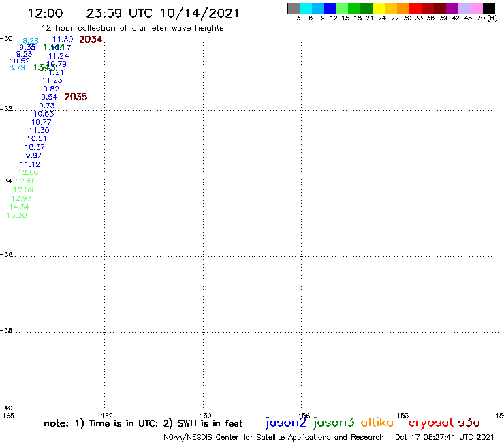Click the wave height value '9.23'
This screenshot has width=504, height=443.
coord(24,54)
